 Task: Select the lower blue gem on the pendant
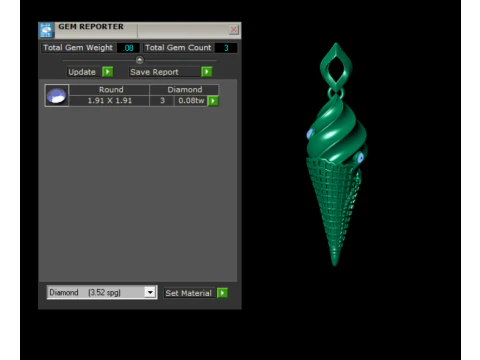coord(360,158)
